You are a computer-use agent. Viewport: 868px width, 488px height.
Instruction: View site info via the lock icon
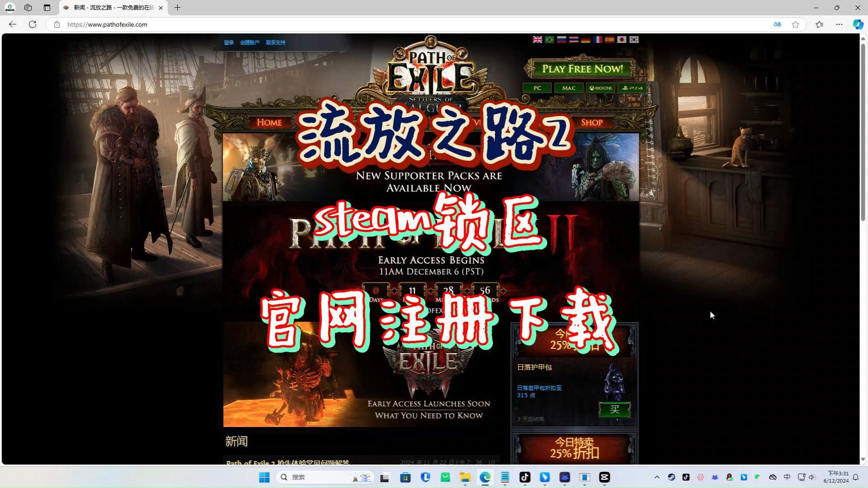57,24
